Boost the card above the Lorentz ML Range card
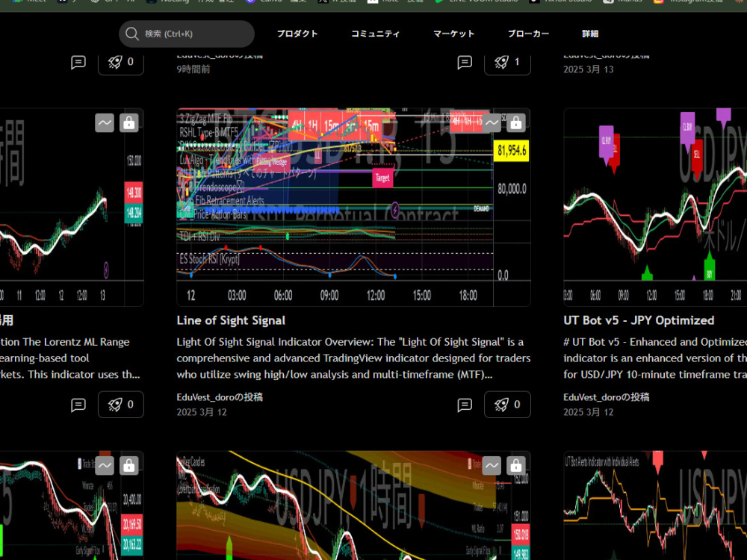The width and height of the screenshot is (747, 560). (121, 63)
